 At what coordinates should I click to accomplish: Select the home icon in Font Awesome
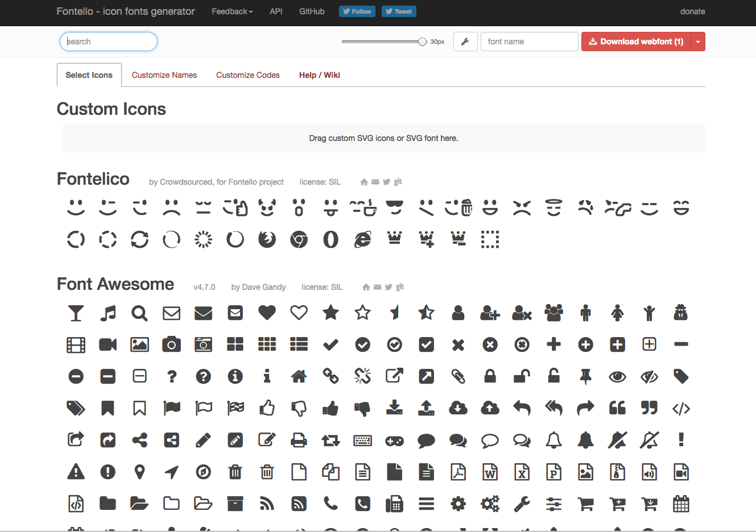[x=299, y=376]
